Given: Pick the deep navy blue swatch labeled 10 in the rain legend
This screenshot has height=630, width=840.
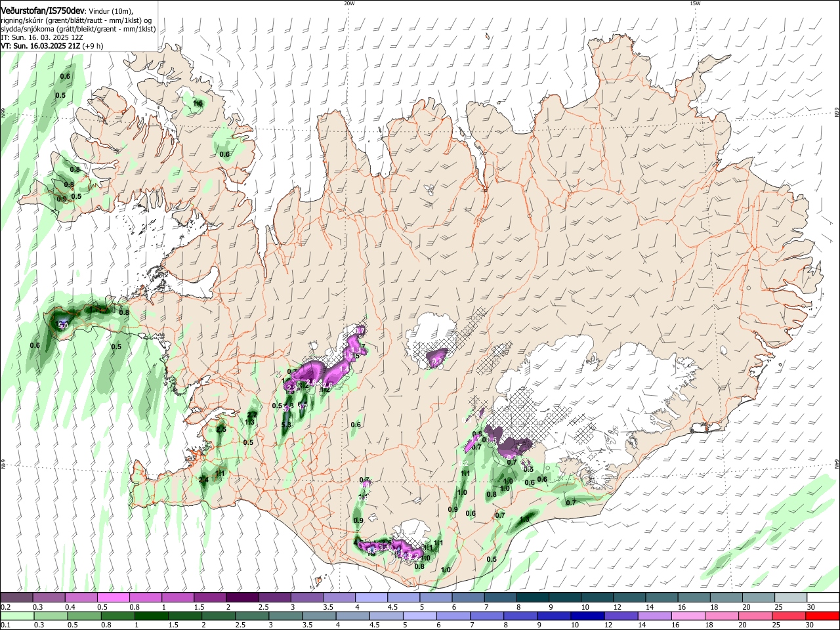Looking at the screenshot, I should pyautogui.click(x=586, y=616).
